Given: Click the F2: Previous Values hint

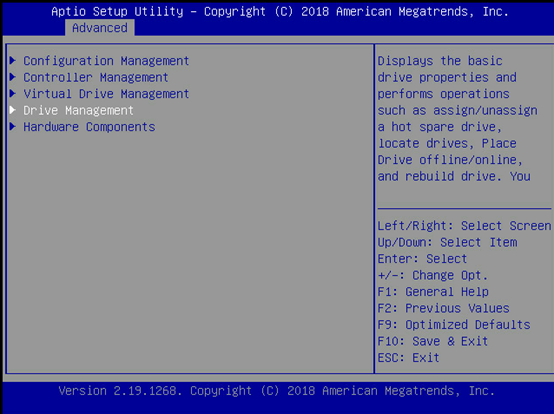Looking at the screenshot, I should point(443,308).
